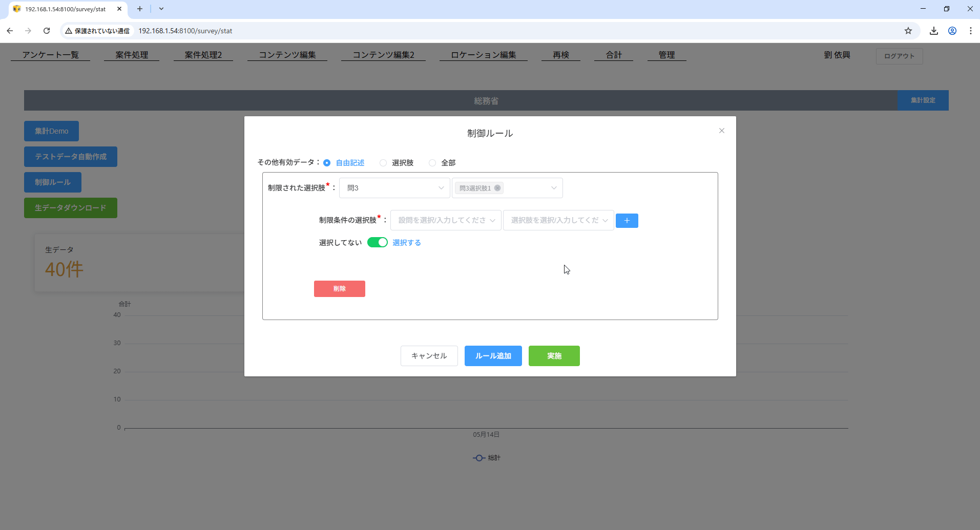The image size is (980, 530).
Task: Open the 問3 question dropdown
Action: click(394, 188)
